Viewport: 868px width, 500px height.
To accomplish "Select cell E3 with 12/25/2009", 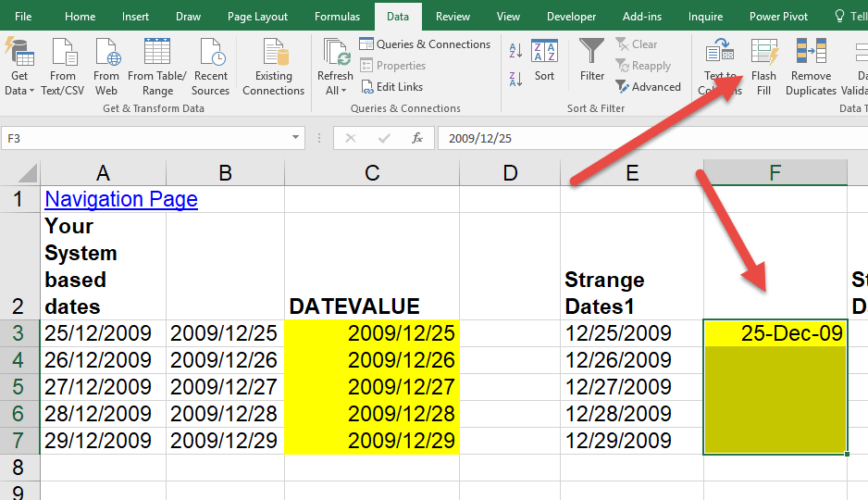I will [632, 333].
